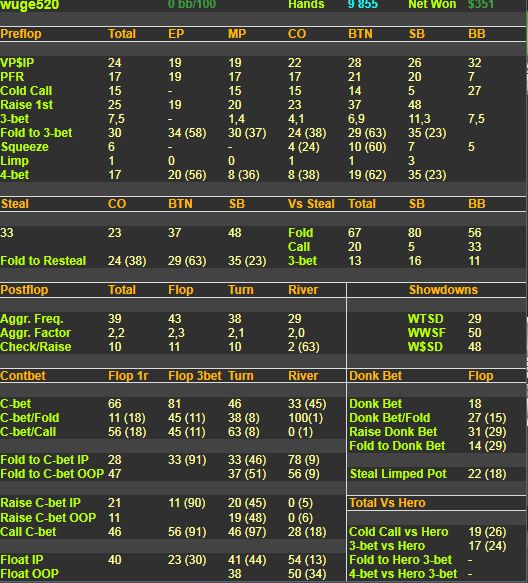Click the Fold to Donk Bet label
Screen dimensions: 528x583
(x=397, y=446)
